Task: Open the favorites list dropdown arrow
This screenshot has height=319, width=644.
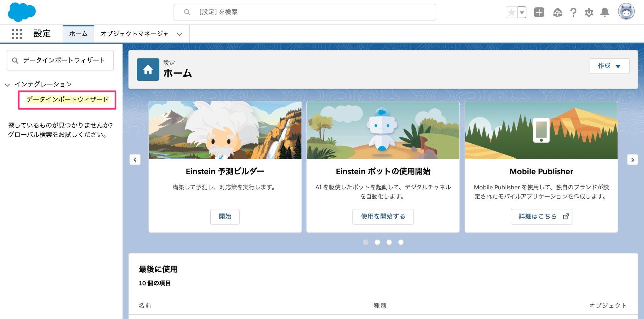Action: click(522, 13)
